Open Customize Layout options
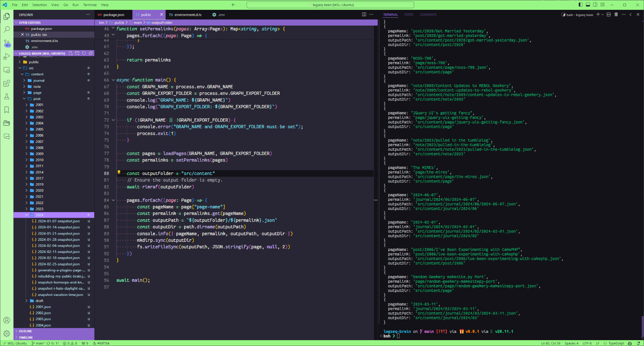 pos(603,5)
